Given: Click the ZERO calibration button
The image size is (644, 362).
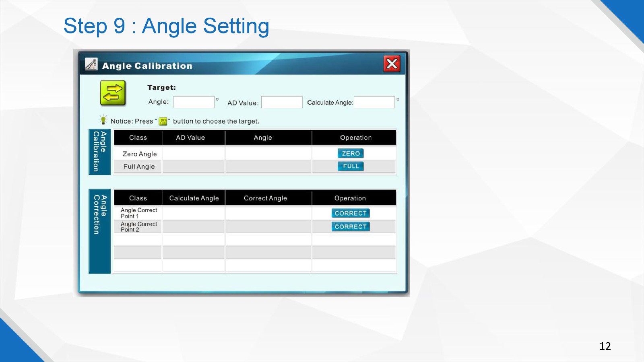Looking at the screenshot, I should (351, 153).
